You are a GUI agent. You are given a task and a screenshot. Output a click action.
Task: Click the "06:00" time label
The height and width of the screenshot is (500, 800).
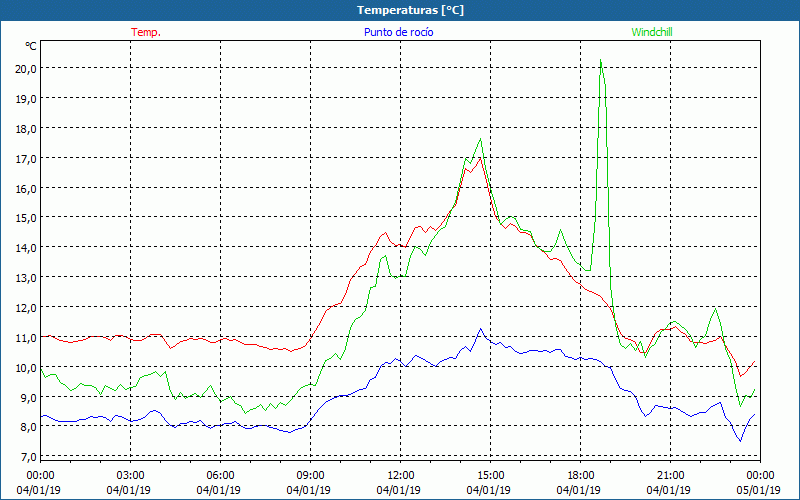(220, 475)
